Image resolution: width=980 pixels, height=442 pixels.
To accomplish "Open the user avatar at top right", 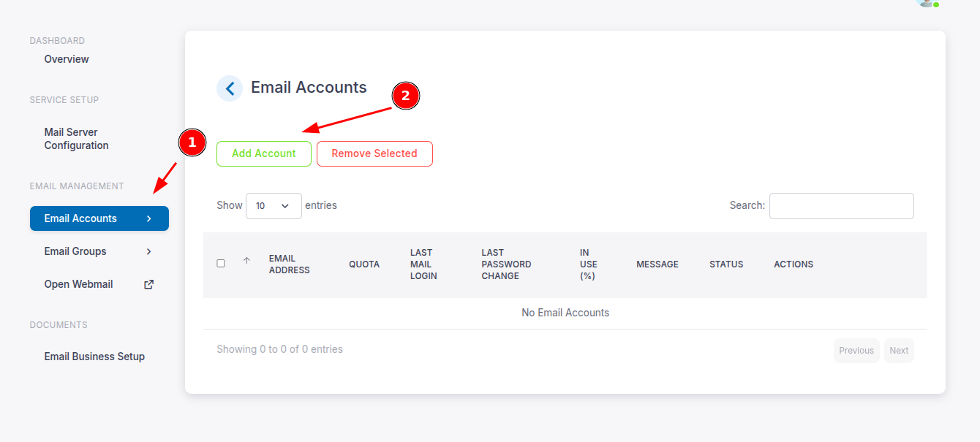I will pyautogui.click(x=927, y=2).
